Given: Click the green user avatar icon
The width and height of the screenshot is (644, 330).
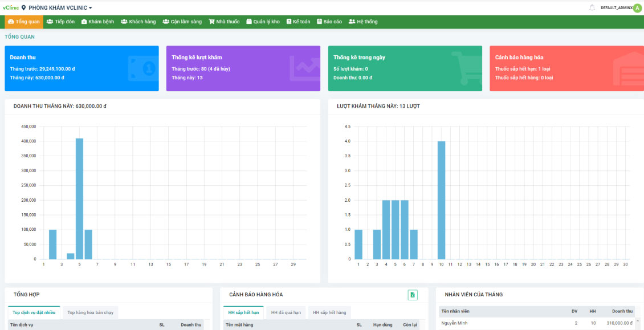Looking at the screenshot, I should coord(637,8).
